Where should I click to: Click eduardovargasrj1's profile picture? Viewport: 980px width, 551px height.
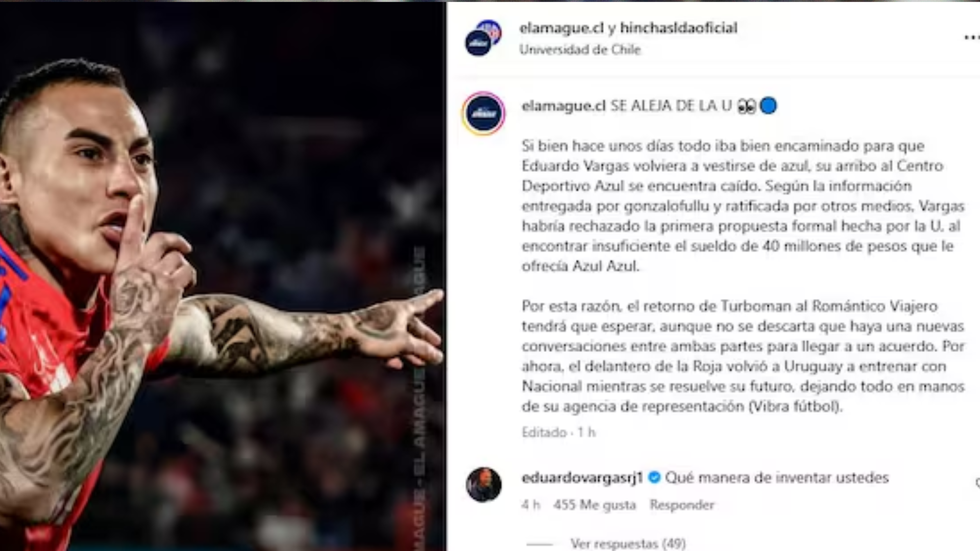(483, 485)
